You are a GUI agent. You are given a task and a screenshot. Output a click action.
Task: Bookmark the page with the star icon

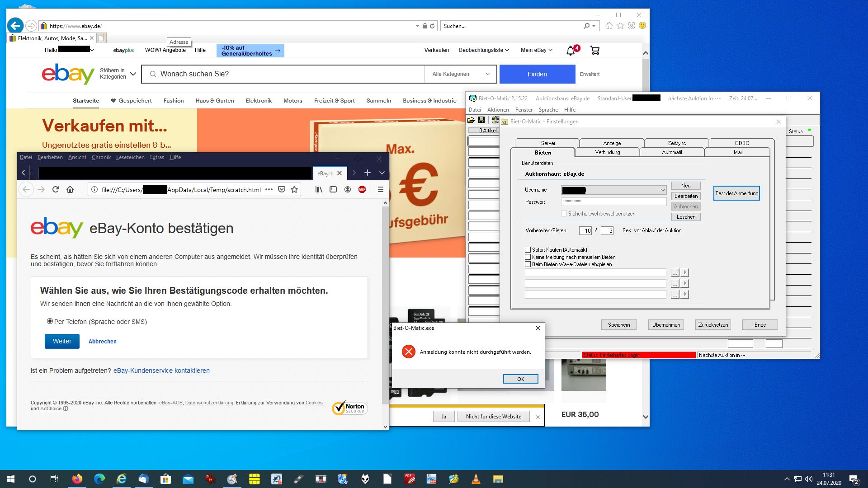(294, 190)
